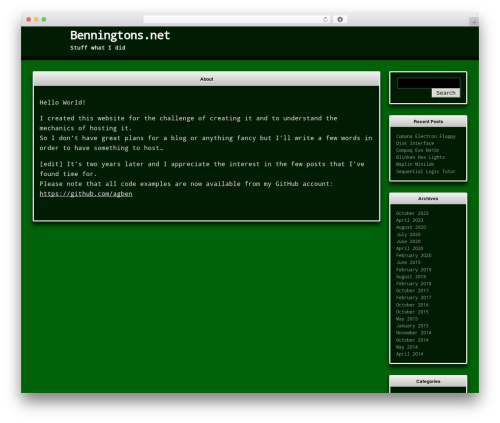Click the round icon right of address bar

pos(340,19)
